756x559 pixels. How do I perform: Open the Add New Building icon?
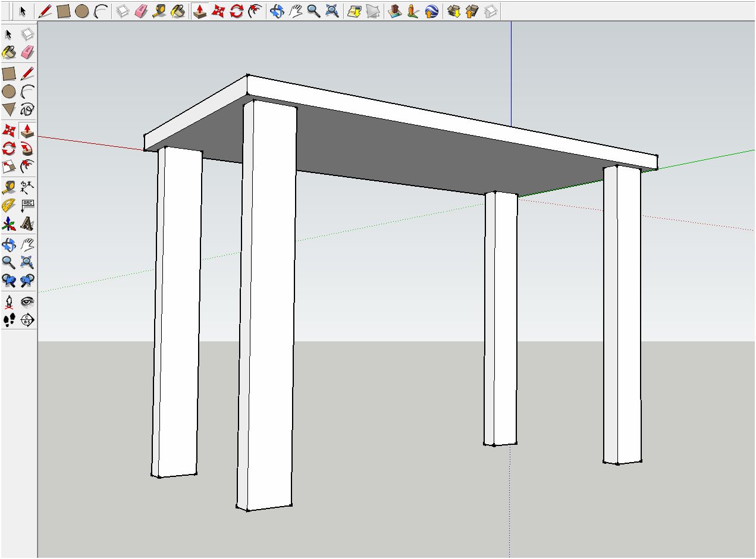click(394, 11)
